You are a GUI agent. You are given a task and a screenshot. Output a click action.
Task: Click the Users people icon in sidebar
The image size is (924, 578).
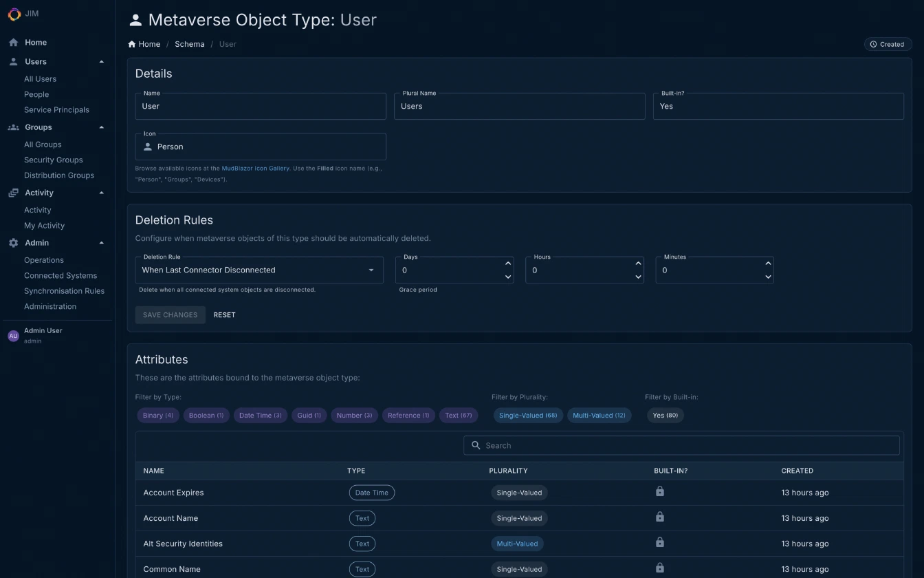click(x=12, y=61)
